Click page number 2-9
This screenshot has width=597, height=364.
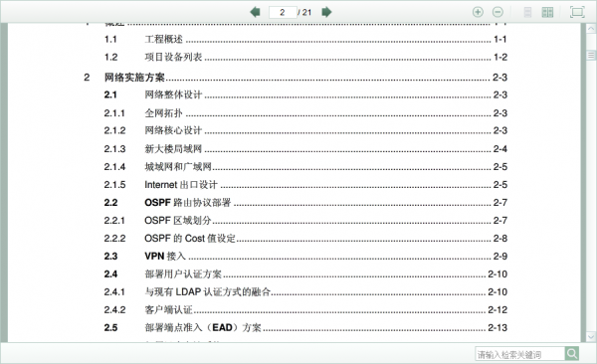pyautogui.click(x=500, y=257)
